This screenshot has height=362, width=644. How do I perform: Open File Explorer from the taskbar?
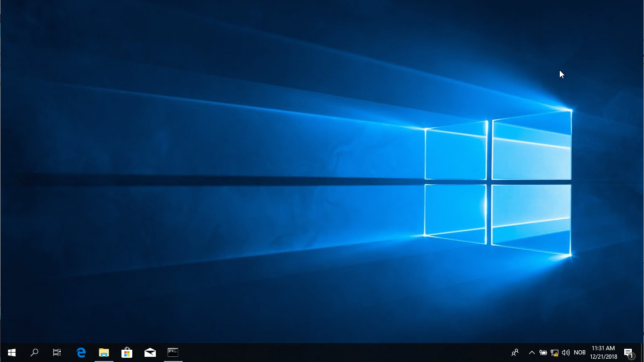(x=104, y=352)
